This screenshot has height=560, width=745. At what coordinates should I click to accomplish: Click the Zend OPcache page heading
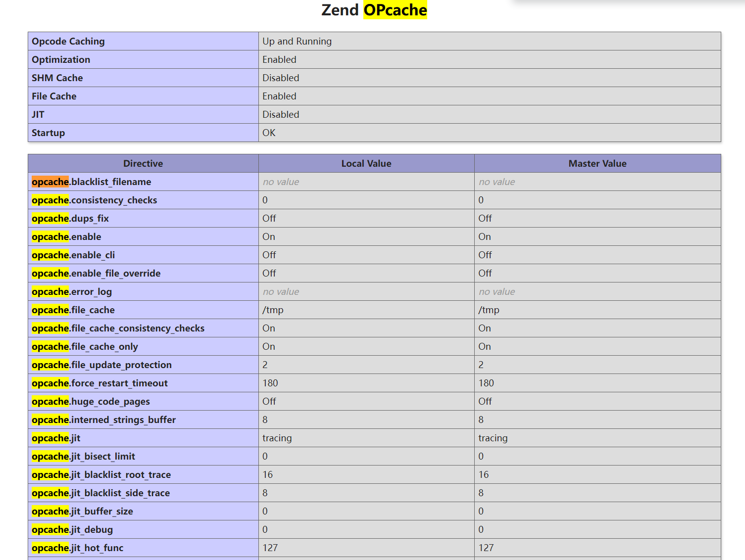pyautogui.click(x=374, y=10)
